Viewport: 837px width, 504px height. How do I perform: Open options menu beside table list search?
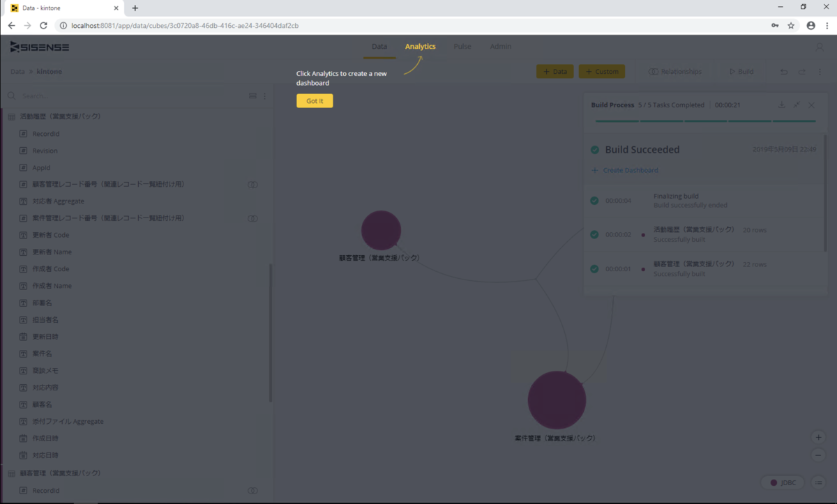(x=264, y=96)
